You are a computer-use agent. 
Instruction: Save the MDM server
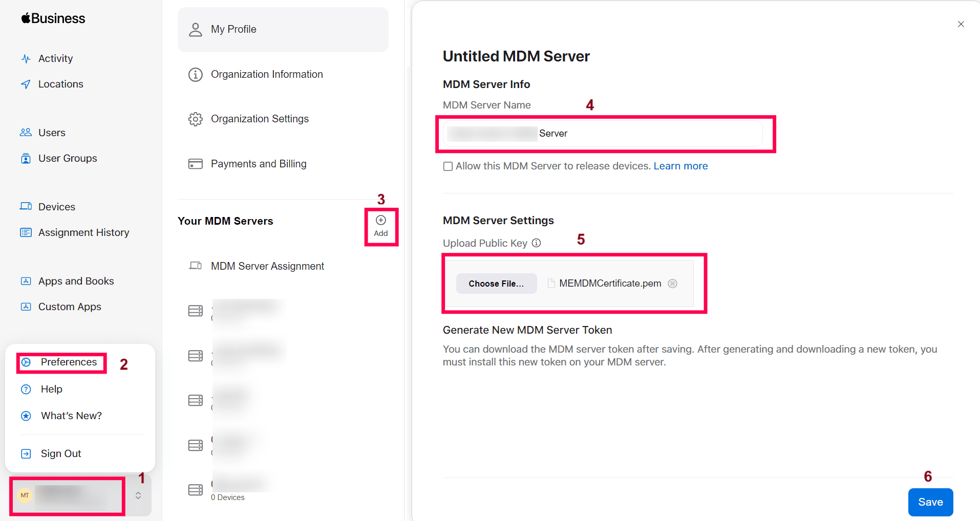click(x=930, y=502)
